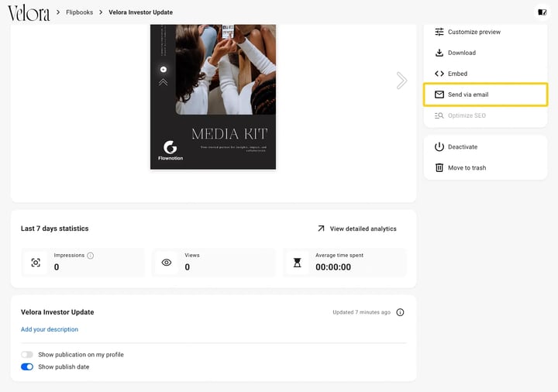Click the analytics arrow icon

click(x=321, y=229)
